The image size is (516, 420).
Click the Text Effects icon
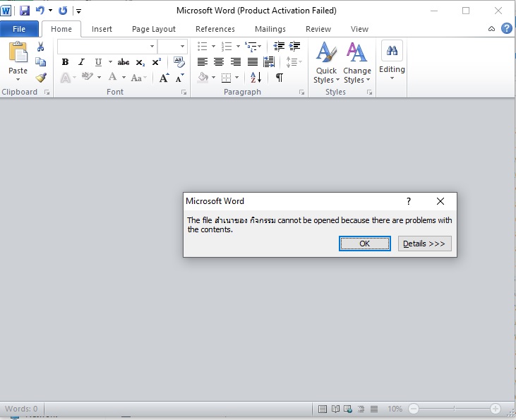tap(66, 78)
